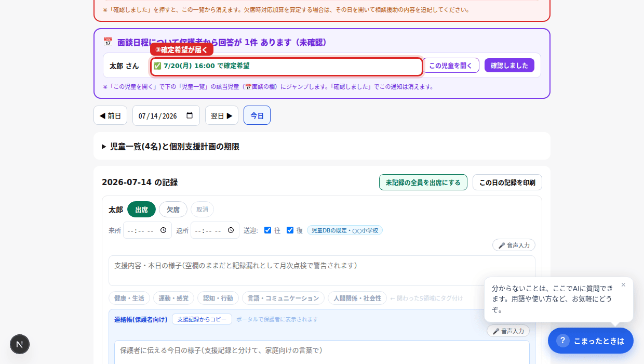Select the 運動・感覚 domain tag
Viewport: 644px width, 364px height.
point(174,298)
